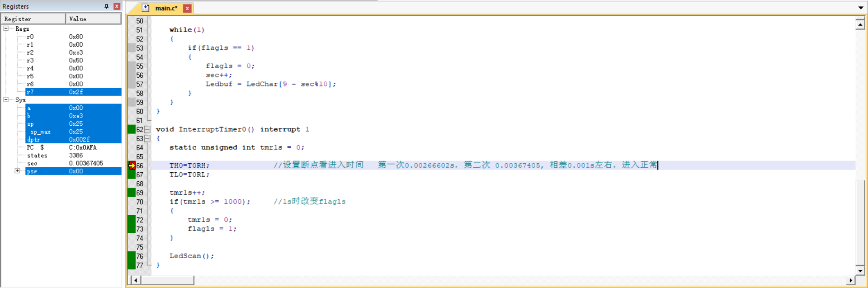Screen dimensions: 868x288
Task: Select the accumulator 'a' register row
Action: click(73, 108)
